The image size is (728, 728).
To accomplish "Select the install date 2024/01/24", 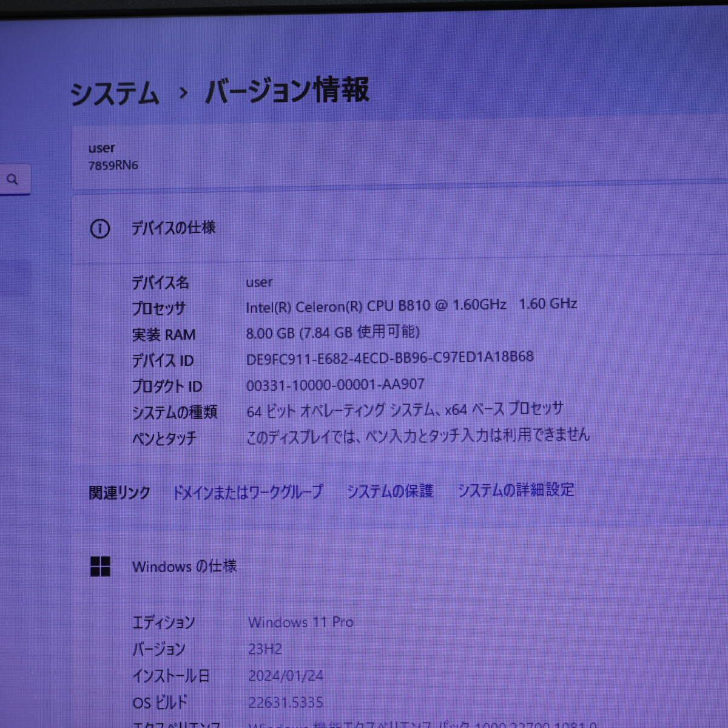I will [286, 676].
